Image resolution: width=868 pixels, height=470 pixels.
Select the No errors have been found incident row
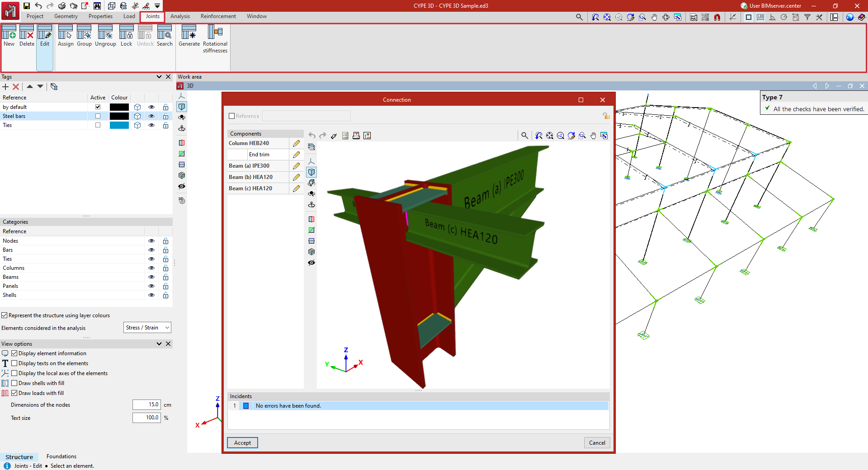pyautogui.click(x=418, y=406)
